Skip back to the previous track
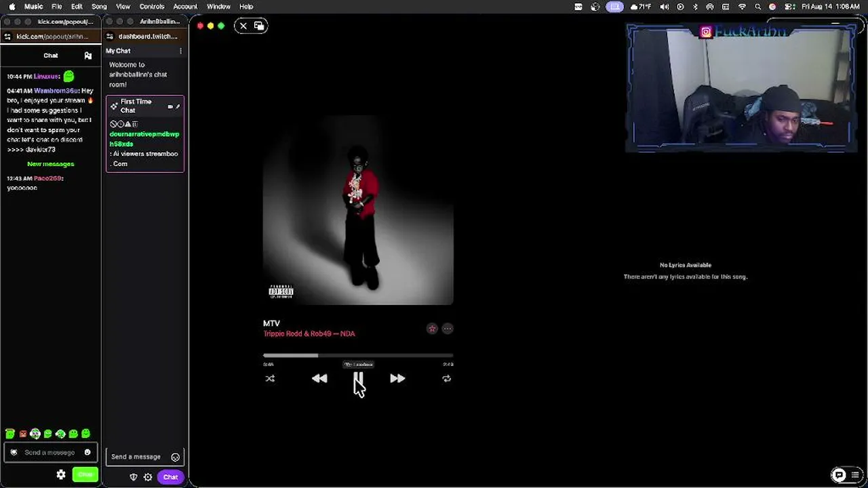The width and height of the screenshot is (868, 488). click(319, 379)
